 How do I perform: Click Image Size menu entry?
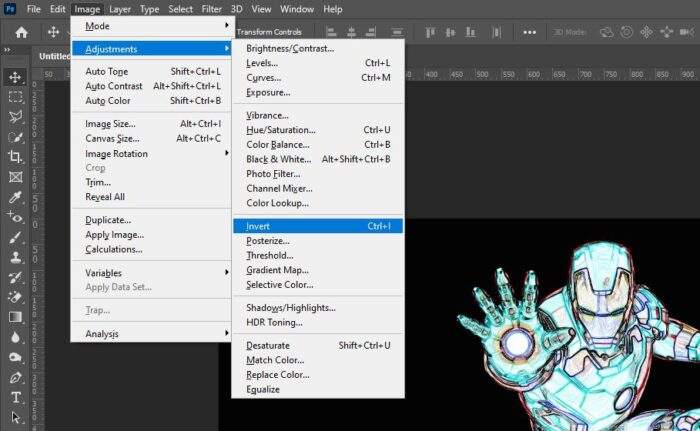click(x=151, y=124)
